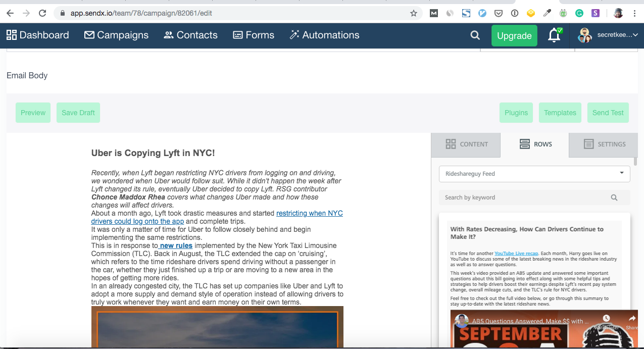
Task: Open Chrome profile avatar
Action: pyautogui.click(x=618, y=13)
